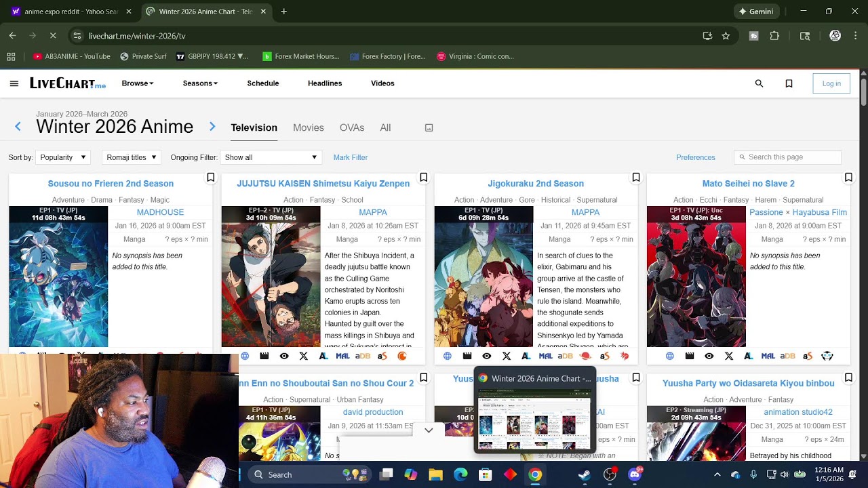The image size is (868, 488).
Task: Expand the Seasons menu
Action: coord(200,83)
